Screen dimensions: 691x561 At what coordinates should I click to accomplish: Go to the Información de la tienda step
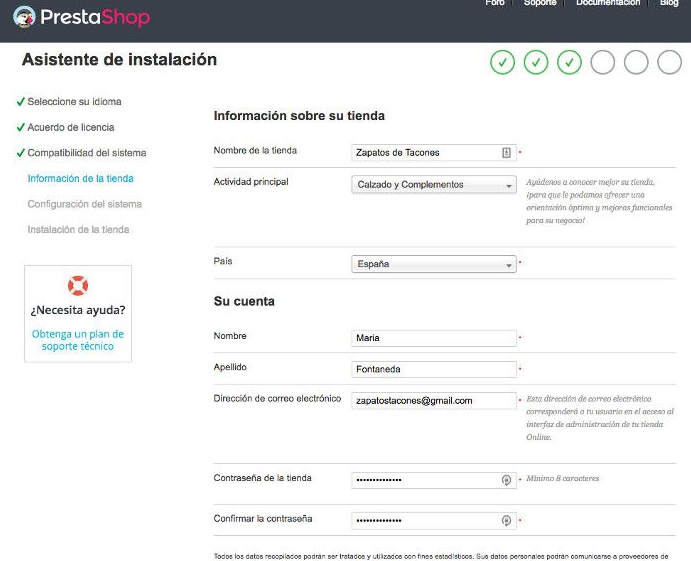point(80,179)
